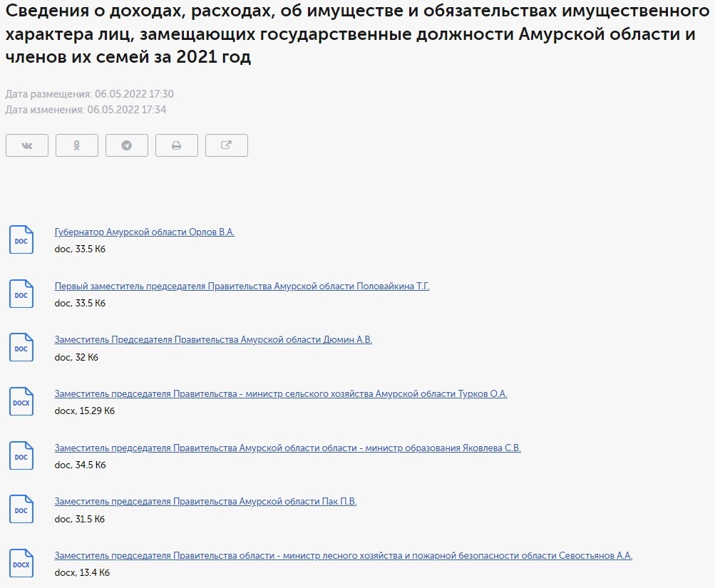Click the file size text doc, 34.5 Кб
The width and height of the screenshot is (715, 588).
tap(80, 465)
